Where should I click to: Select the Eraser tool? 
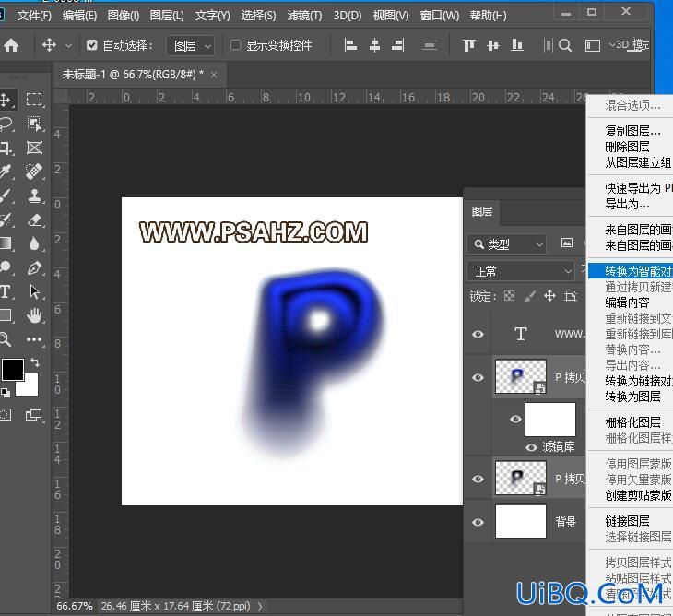[34, 219]
